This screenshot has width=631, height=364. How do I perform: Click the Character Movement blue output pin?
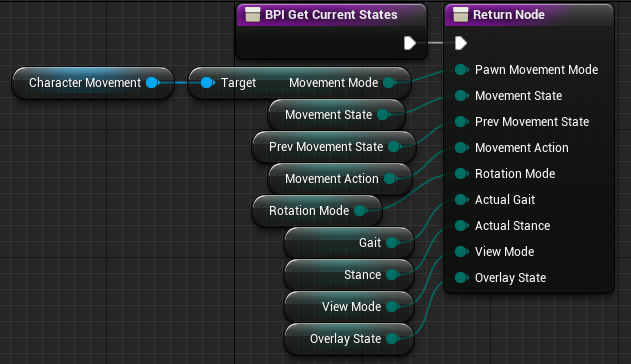[153, 82]
